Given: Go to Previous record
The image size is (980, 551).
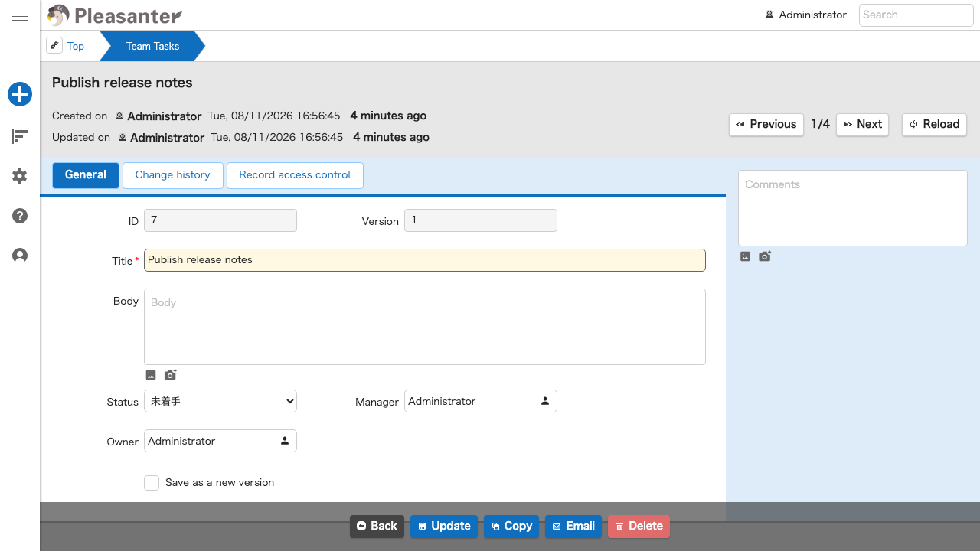Looking at the screenshot, I should coord(766,124).
